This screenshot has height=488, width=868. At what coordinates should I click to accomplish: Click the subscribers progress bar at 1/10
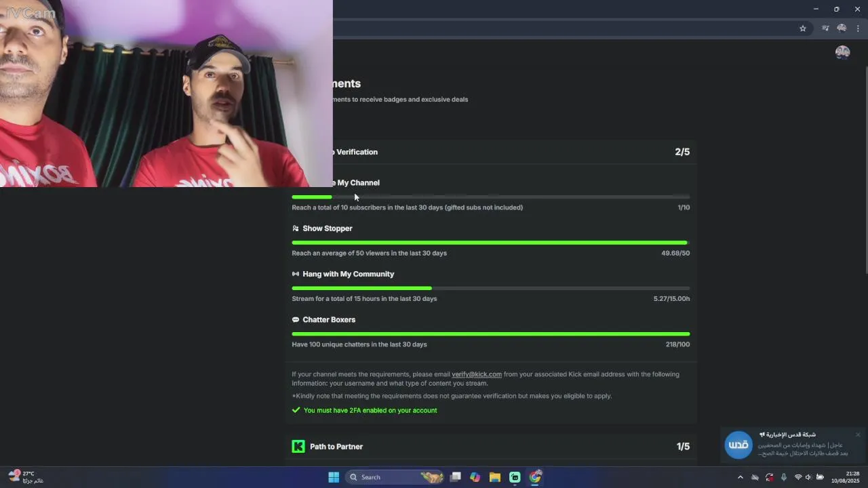(x=491, y=197)
